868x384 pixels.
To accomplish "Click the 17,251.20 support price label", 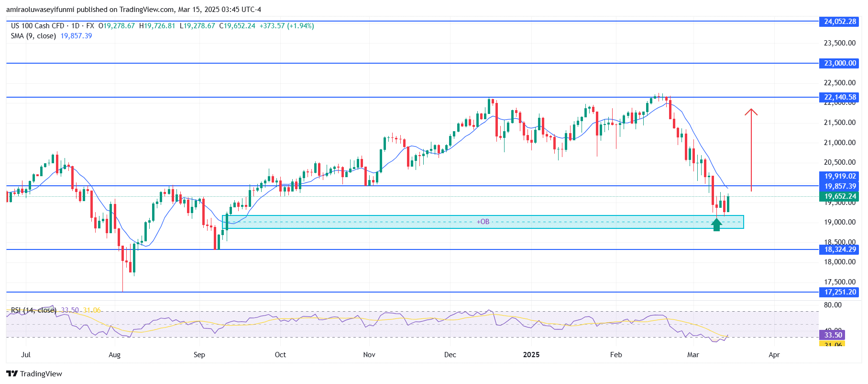I will (x=839, y=292).
